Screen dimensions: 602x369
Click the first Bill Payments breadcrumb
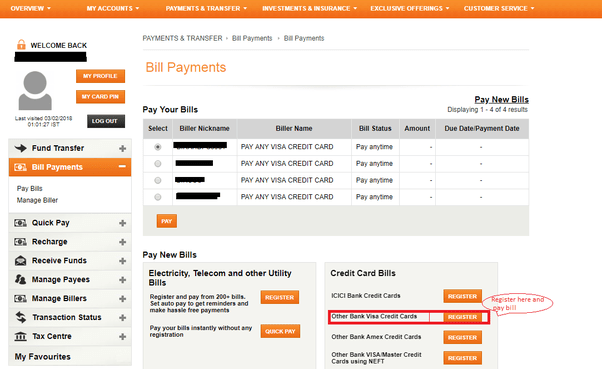pos(252,38)
